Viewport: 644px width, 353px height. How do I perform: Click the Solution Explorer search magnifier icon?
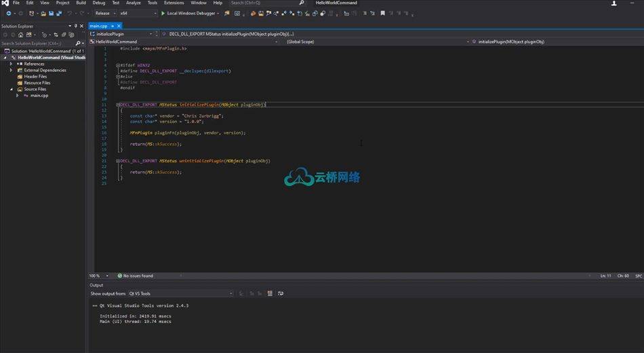click(78, 43)
